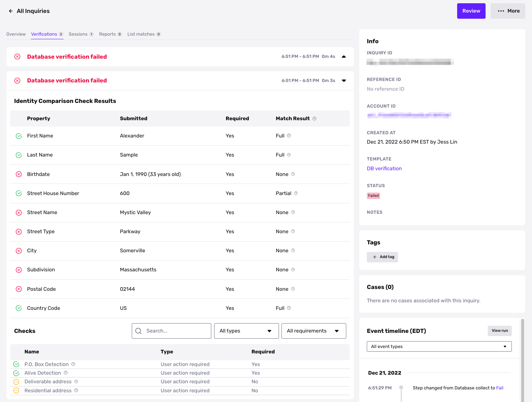Click the green check for Street House Number

(x=19, y=193)
